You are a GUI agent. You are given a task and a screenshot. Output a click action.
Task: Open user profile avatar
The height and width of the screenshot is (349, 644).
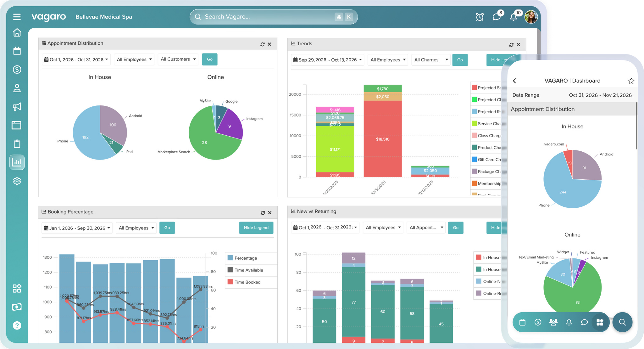point(531,17)
